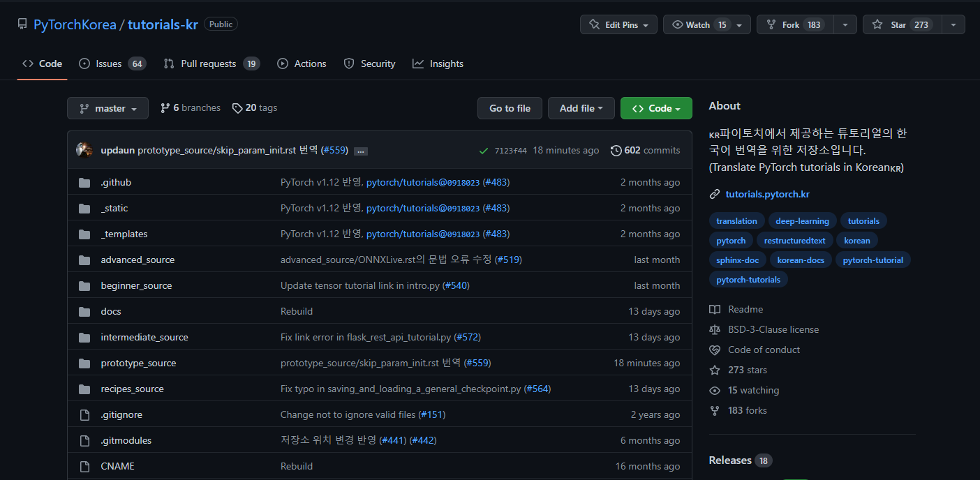Click the tag icon beside 20 tags
Screen dimensions: 980x480
pos(237,108)
